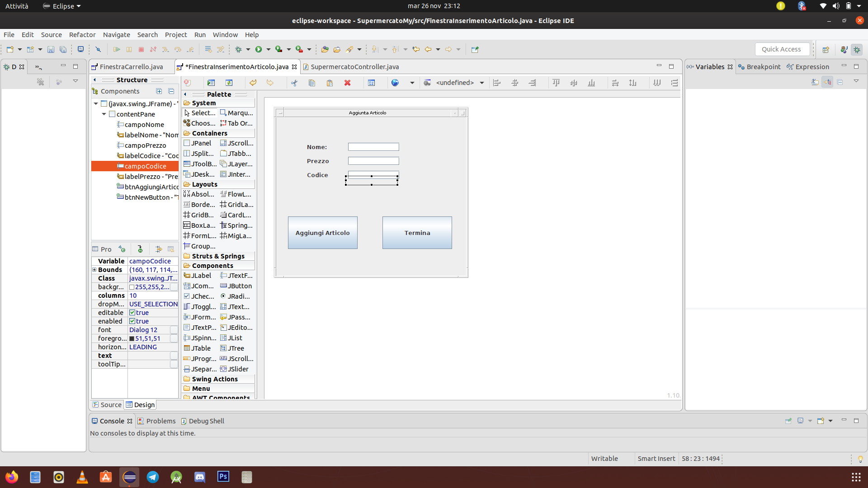Open the Problems tab
Screen dimensions: 868x488
pyautogui.click(x=156, y=421)
